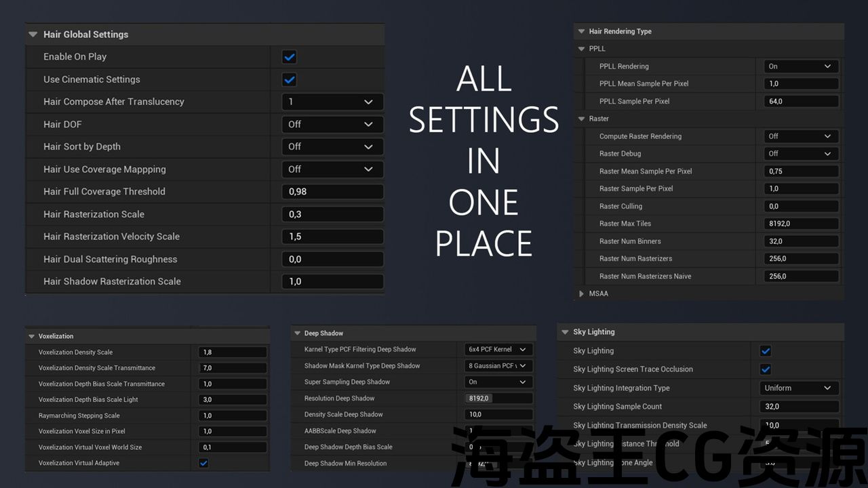Image resolution: width=868 pixels, height=488 pixels.
Task: Click Hair Full Coverage Threshold value field
Action: (332, 192)
